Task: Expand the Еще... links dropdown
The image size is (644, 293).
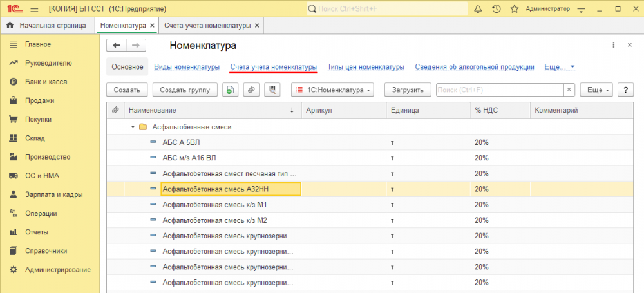Action: pyautogui.click(x=560, y=66)
